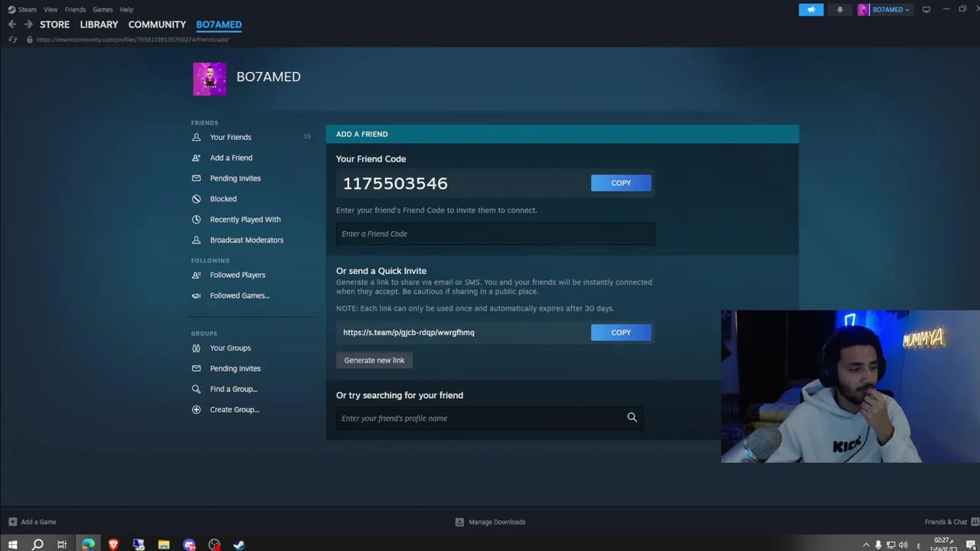
Task: Click the Followed Games megaphone icon
Action: pyautogui.click(x=196, y=295)
